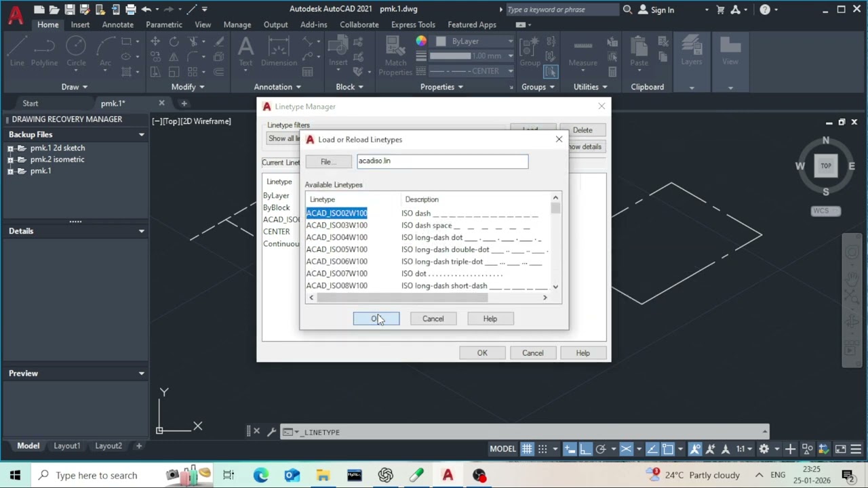Click the Clean Screen icon in status bar

coord(840,449)
